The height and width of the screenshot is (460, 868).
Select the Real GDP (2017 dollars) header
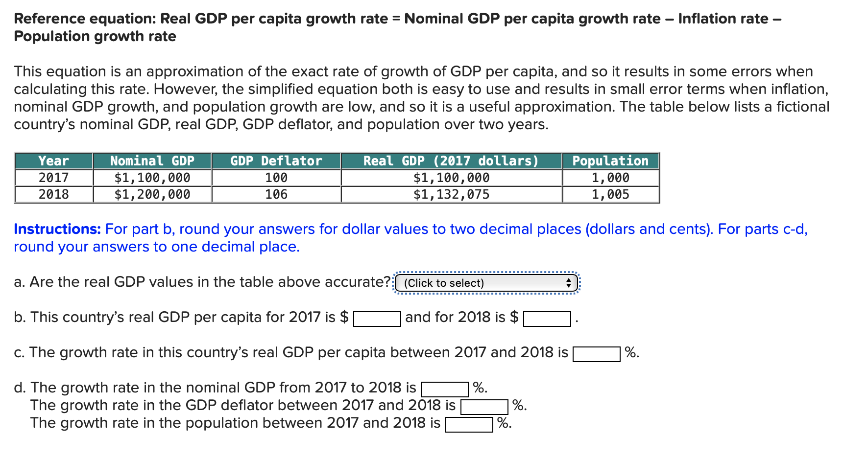[x=450, y=161]
